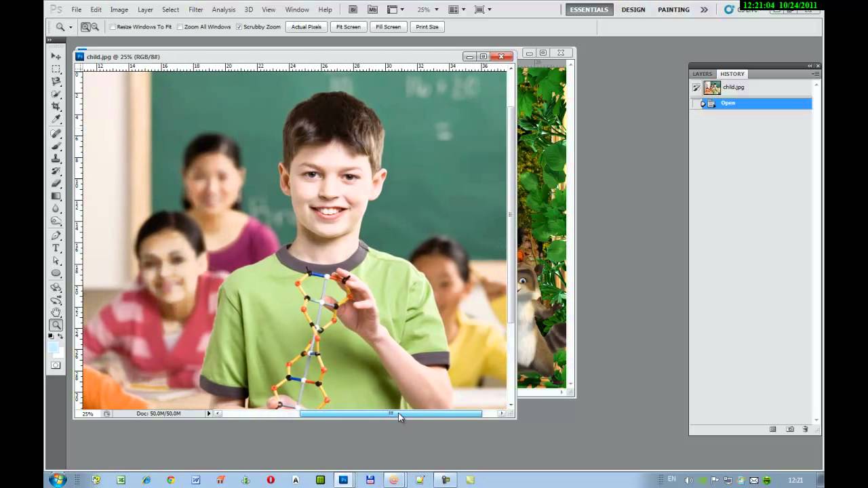The image size is (868, 488).
Task: Show more workspaces chevron
Action: pos(704,9)
